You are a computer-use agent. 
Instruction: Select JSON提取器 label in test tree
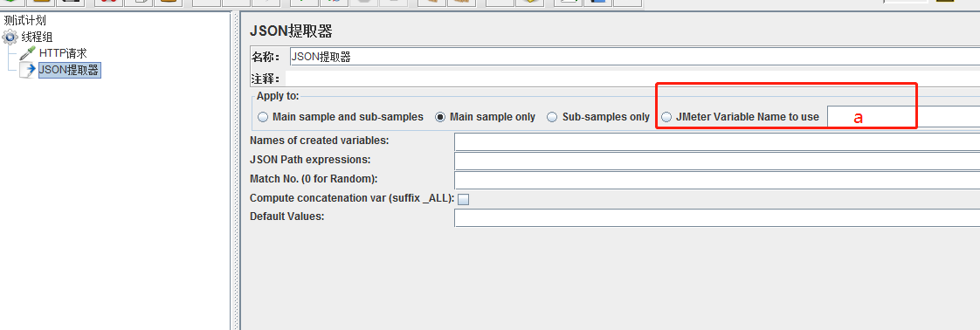(69, 71)
